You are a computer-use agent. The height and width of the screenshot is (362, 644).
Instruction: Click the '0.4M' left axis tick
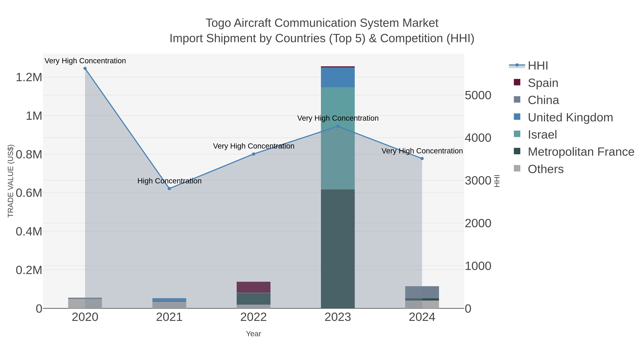[x=29, y=231]
